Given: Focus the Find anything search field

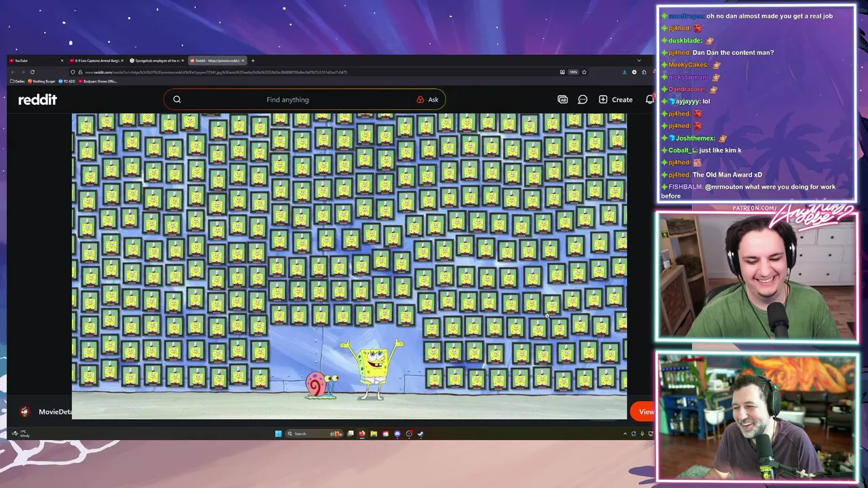Looking at the screenshot, I should pyautogui.click(x=288, y=100).
